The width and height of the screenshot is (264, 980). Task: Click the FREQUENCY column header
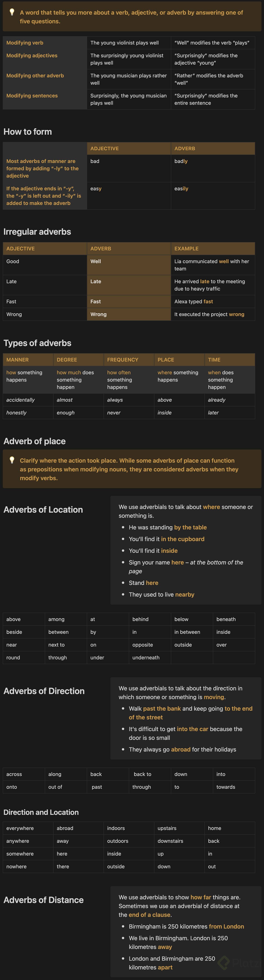click(123, 360)
